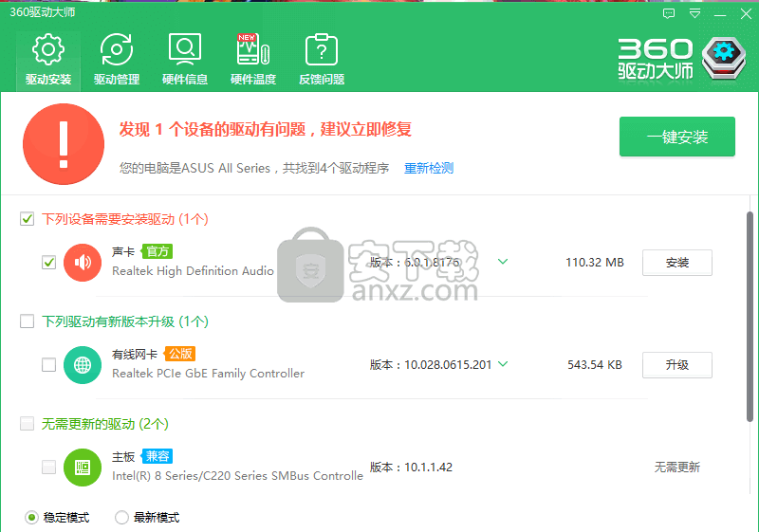Toggle the 无需更新的驱动 group checkbox
The height and width of the screenshot is (532, 759).
point(28,424)
